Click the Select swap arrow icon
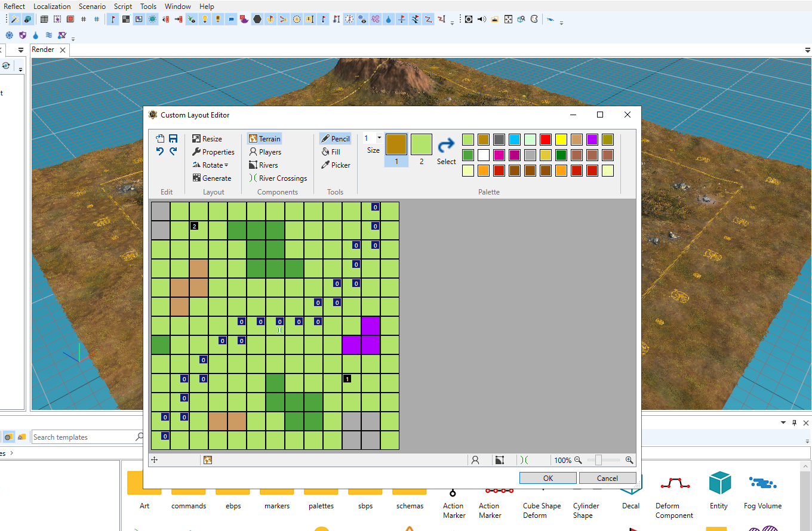Viewport: 812px width, 531px height. (446, 146)
